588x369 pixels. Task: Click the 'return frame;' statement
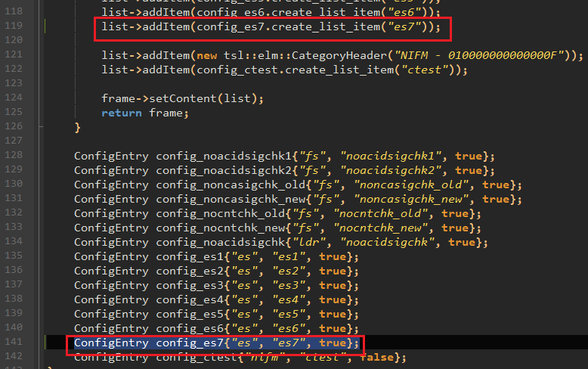145,113
